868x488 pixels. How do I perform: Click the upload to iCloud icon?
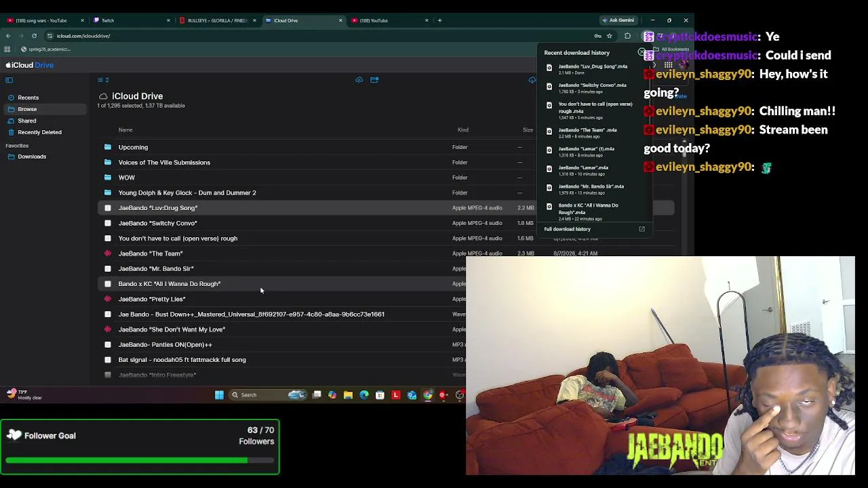[359, 80]
